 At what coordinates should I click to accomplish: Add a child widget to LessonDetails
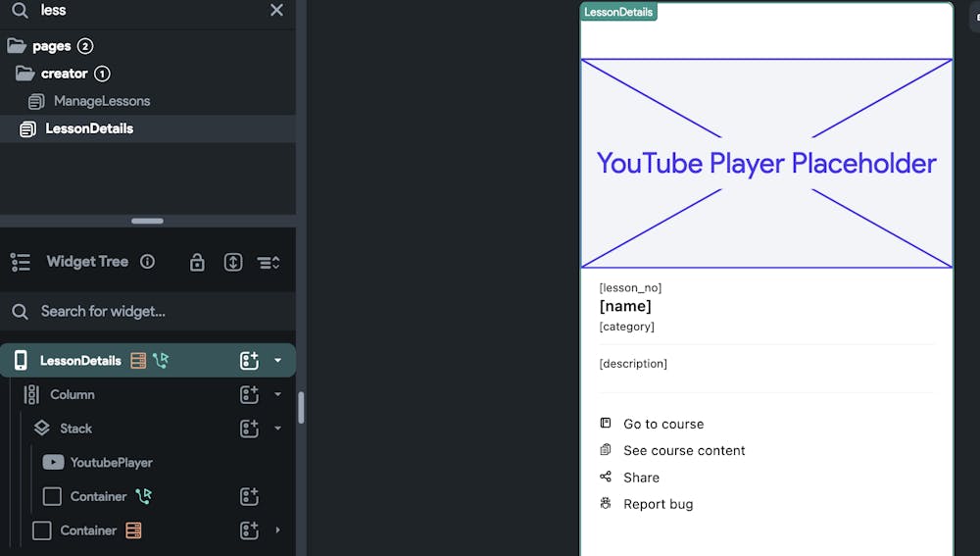click(249, 360)
